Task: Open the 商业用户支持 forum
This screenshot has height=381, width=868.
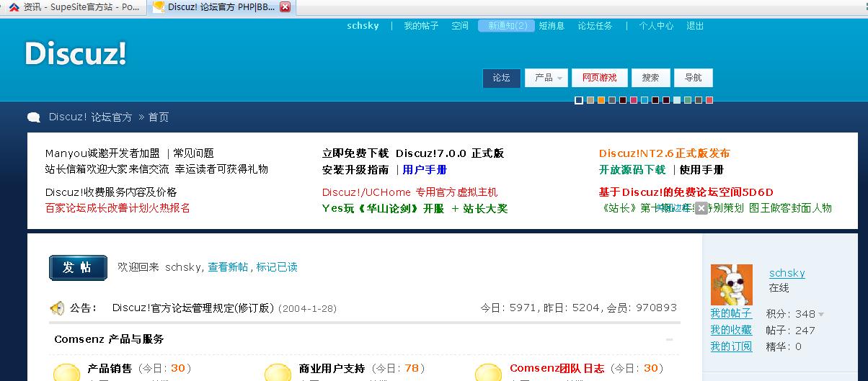Action: [332, 368]
